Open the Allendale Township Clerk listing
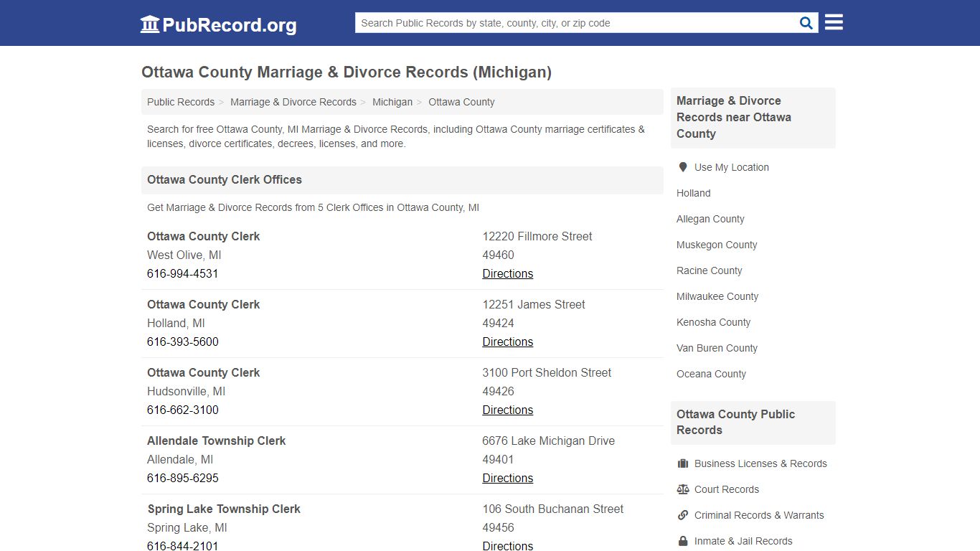The height and width of the screenshot is (551, 980). (217, 441)
